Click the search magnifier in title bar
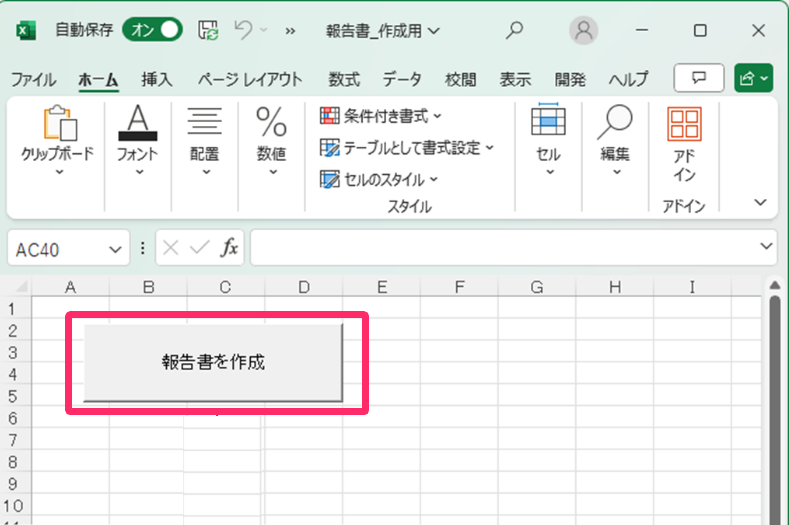The width and height of the screenshot is (789, 525). (514, 30)
